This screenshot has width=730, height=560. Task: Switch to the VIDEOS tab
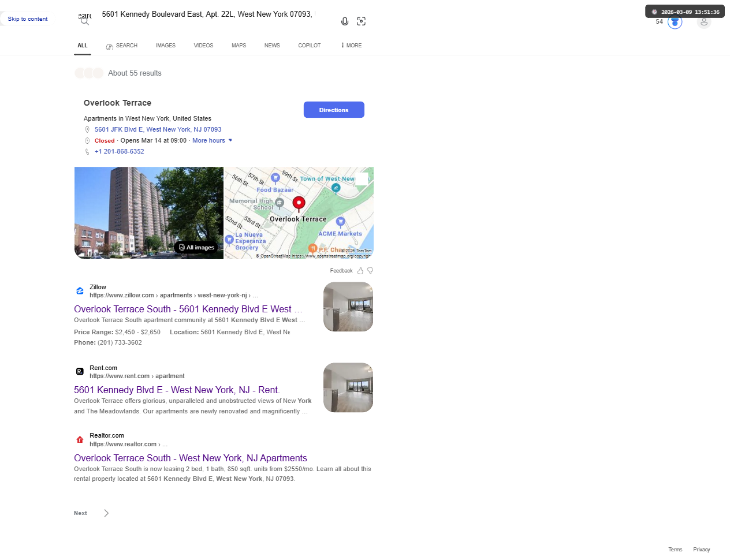pos(203,46)
